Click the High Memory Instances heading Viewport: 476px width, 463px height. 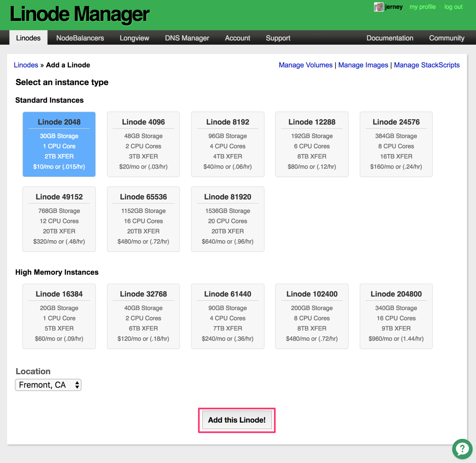point(57,272)
